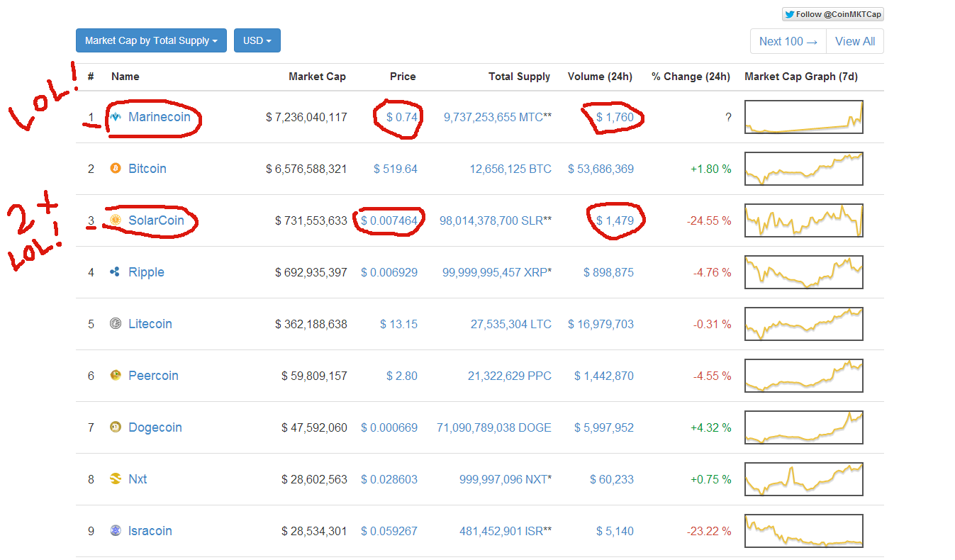Screen dimensions: 955x560
Task: Open Marinecoin 7-day market cap graph
Action: [x=804, y=117]
